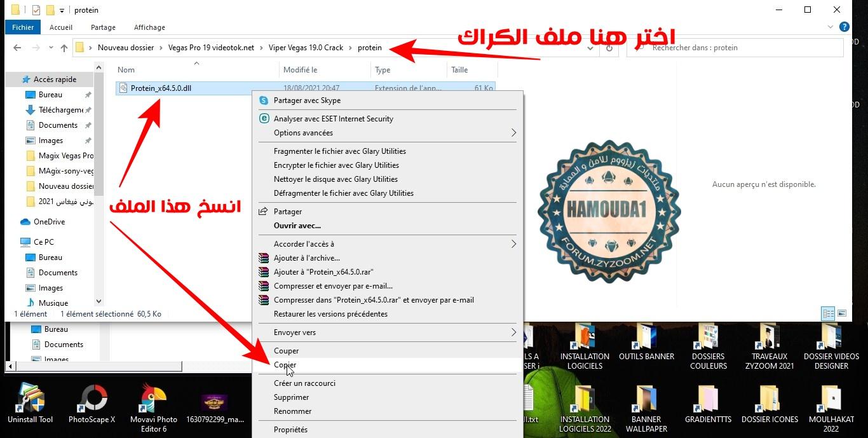
Task: Open the blue Help question mark icon
Action: point(844,27)
